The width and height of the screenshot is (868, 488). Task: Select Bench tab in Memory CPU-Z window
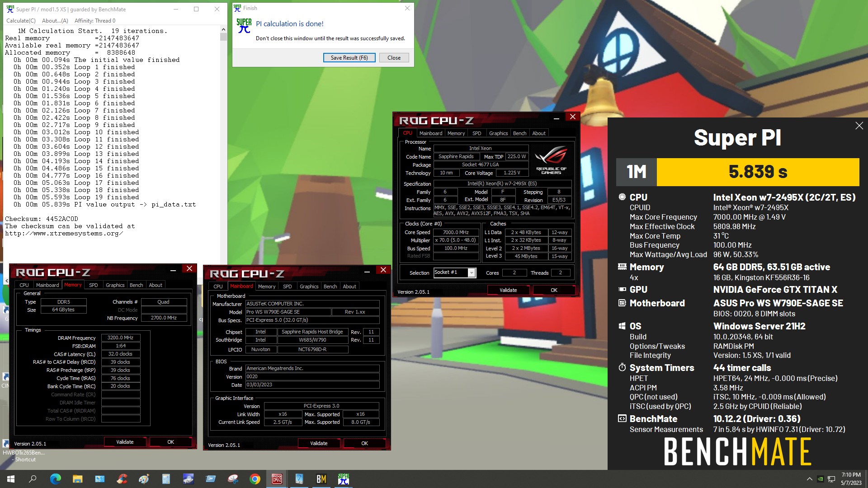coord(136,285)
